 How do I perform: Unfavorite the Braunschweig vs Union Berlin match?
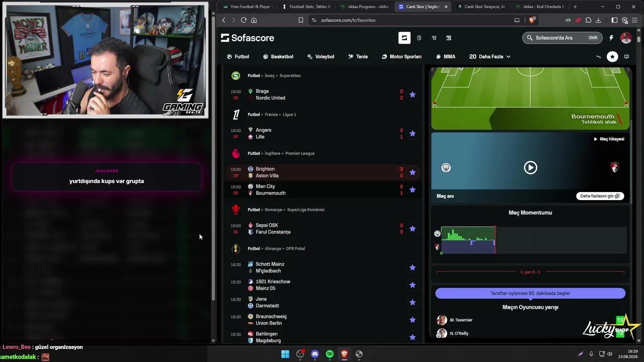coord(413,320)
